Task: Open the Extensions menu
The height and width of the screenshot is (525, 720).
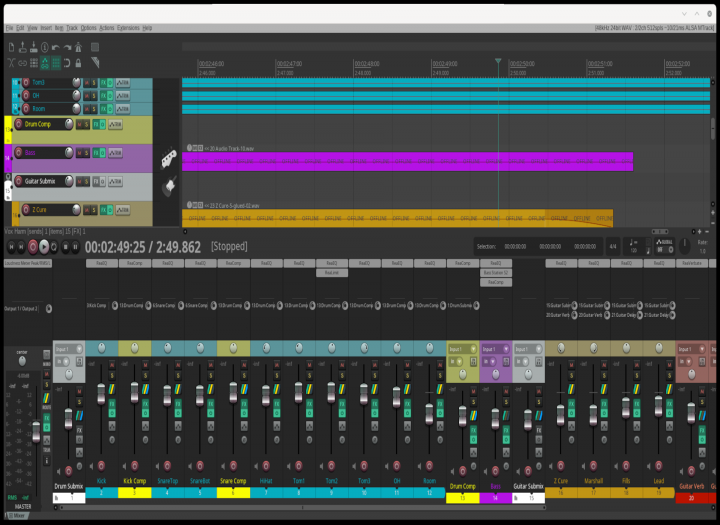Action: (x=128, y=28)
